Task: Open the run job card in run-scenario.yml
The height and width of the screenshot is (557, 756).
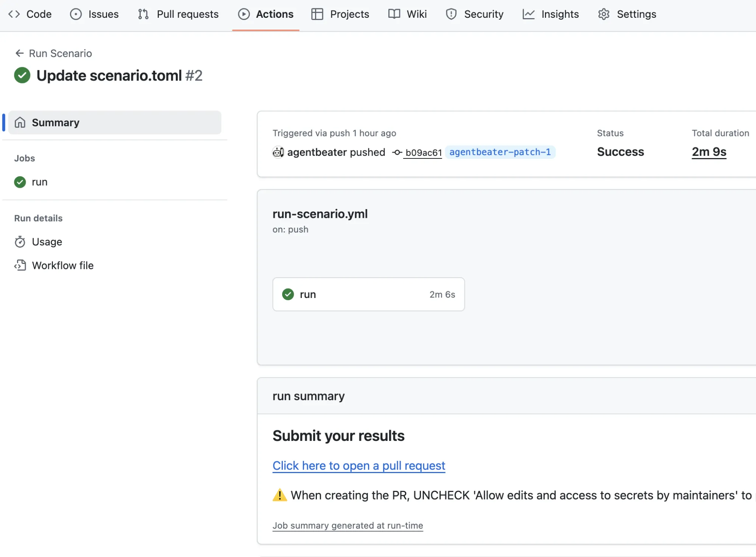Action: [368, 294]
